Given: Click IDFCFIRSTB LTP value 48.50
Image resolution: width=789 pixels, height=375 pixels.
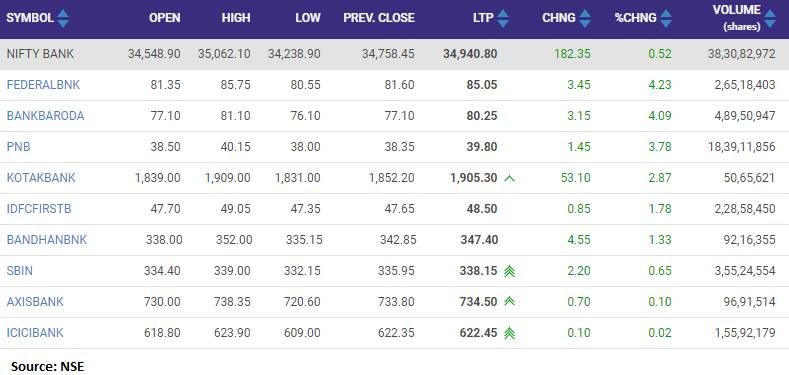Looking at the screenshot, I should pyautogui.click(x=482, y=209).
